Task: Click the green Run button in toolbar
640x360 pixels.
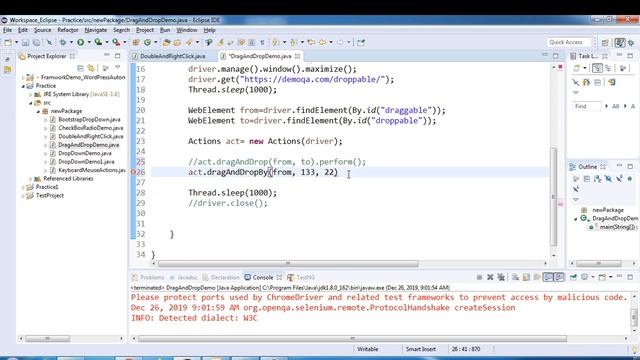Action: pos(80,42)
